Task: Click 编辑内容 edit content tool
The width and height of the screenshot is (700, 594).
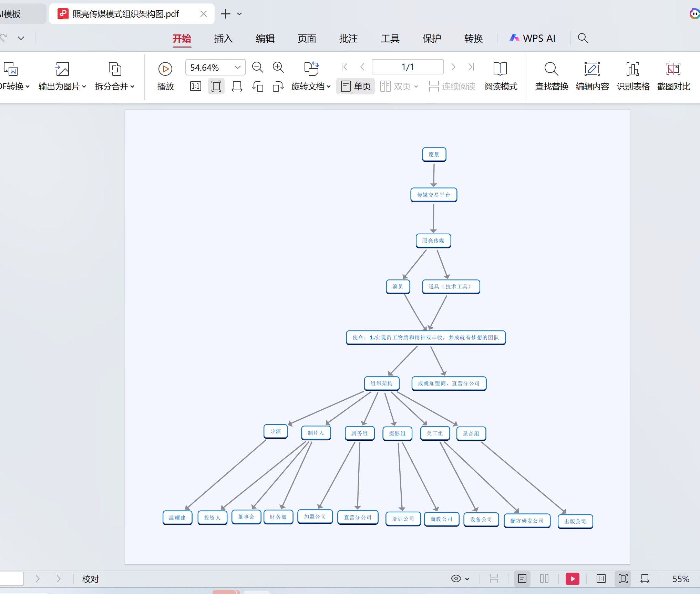Action: tap(592, 76)
